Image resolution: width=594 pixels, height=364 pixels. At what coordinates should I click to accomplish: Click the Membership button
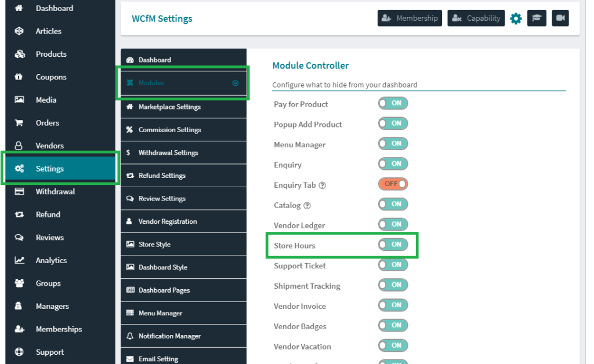tap(410, 18)
